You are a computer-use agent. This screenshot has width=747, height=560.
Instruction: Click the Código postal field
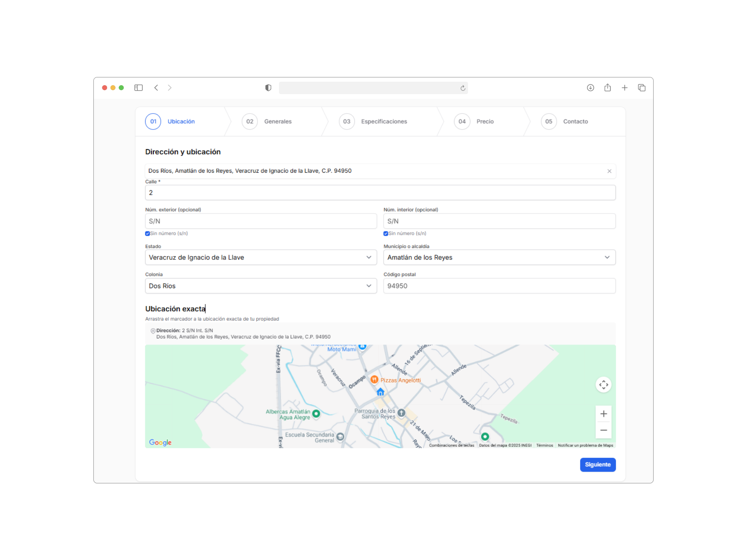[x=499, y=286]
